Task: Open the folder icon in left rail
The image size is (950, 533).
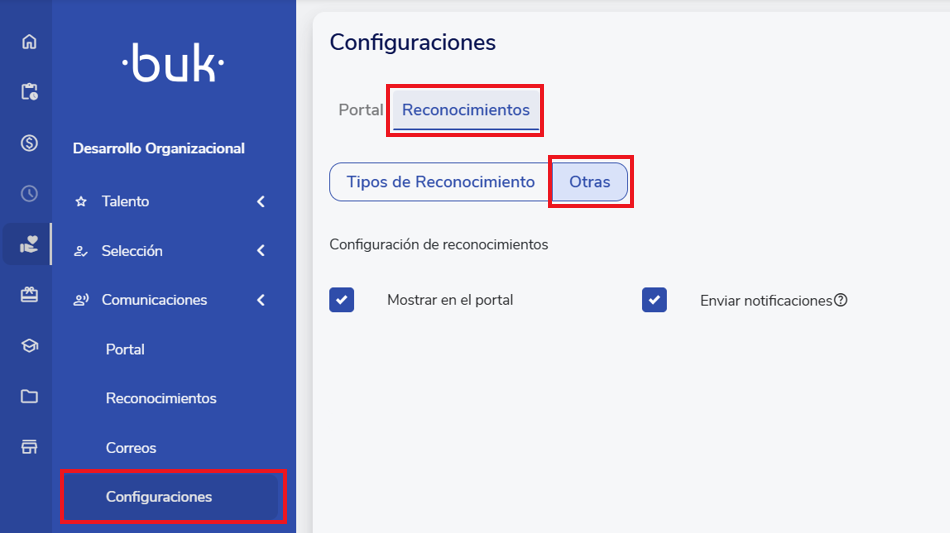Action: pyautogui.click(x=29, y=396)
